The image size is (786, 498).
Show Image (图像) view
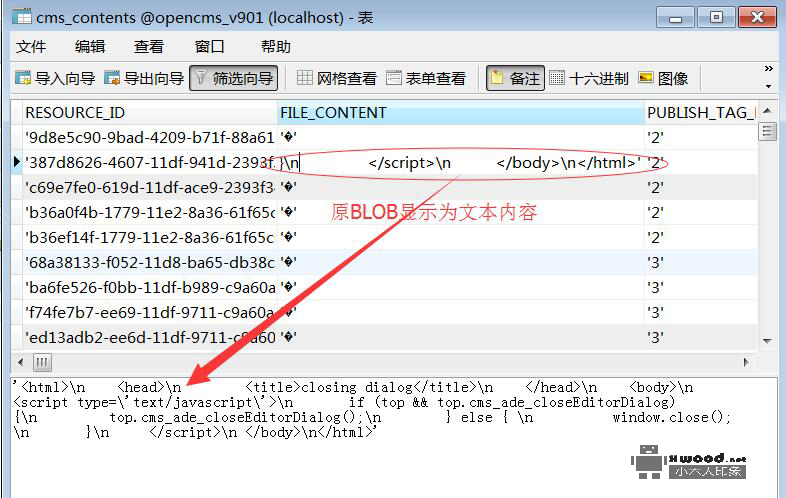[x=663, y=78]
